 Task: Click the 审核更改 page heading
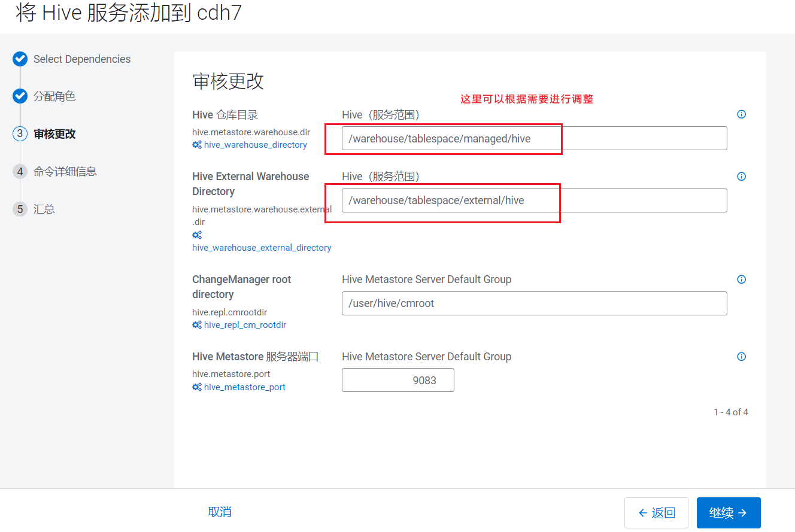tap(228, 81)
